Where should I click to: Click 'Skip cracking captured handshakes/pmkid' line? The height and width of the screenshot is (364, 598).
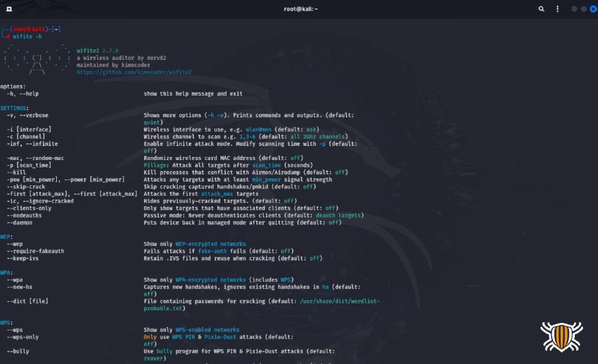(x=229, y=187)
